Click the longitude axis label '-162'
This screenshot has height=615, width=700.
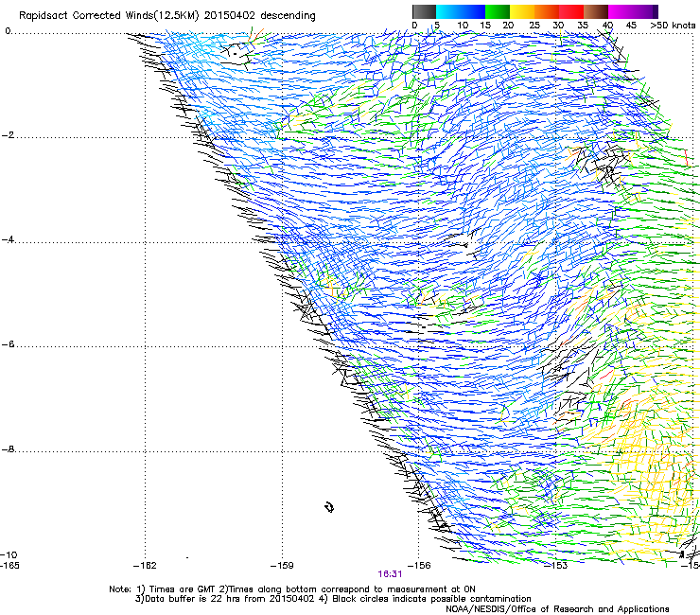click(145, 566)
